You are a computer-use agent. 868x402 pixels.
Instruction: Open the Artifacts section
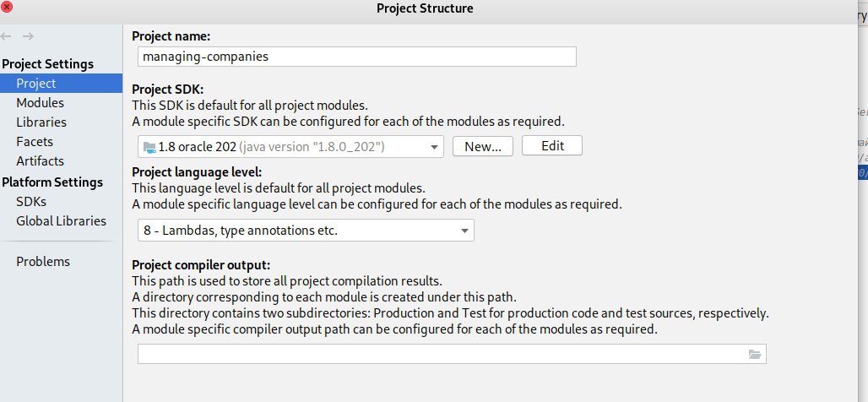(x=40, y=161)
